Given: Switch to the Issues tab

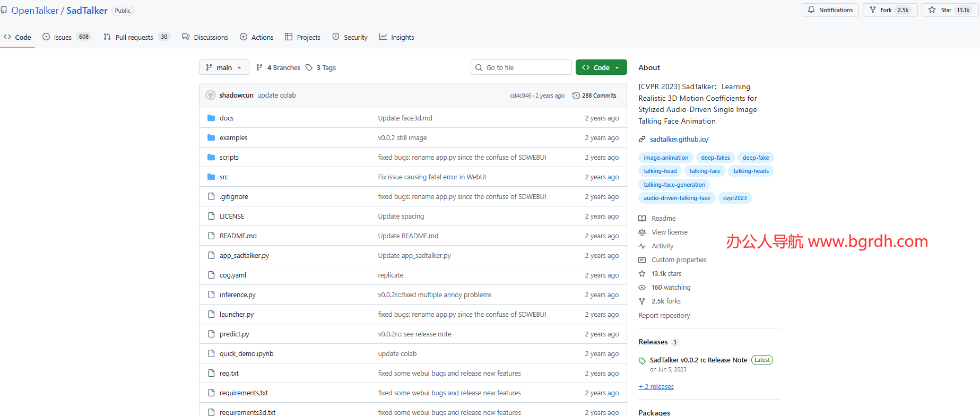Looking at the screenshot, I should click(x=63, y=37).
